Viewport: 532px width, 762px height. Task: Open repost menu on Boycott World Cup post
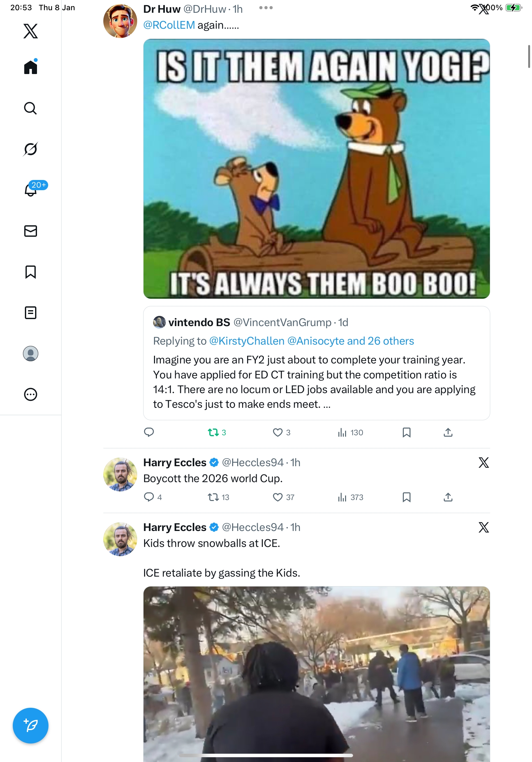[213, 497]
